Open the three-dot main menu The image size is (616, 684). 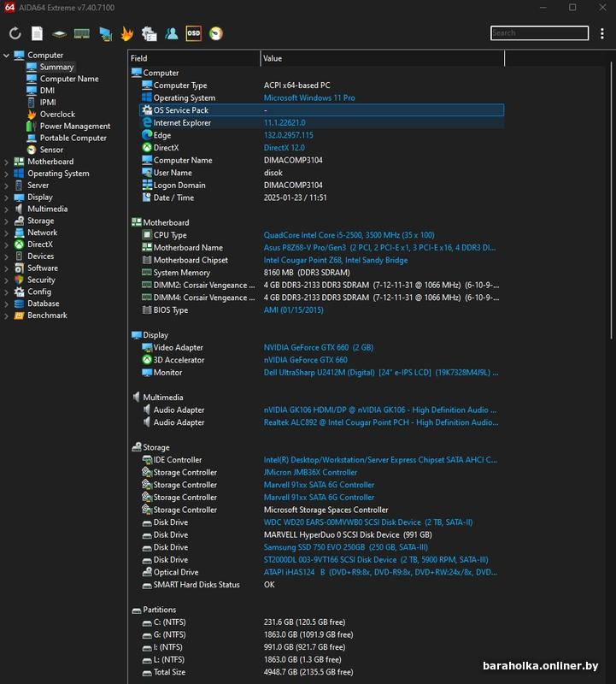602,33
